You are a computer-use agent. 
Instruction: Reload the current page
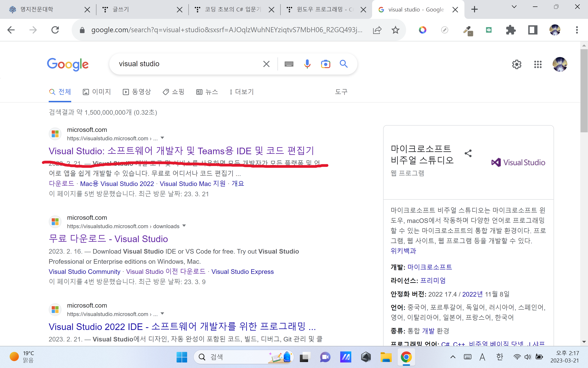tap(55, 30)
